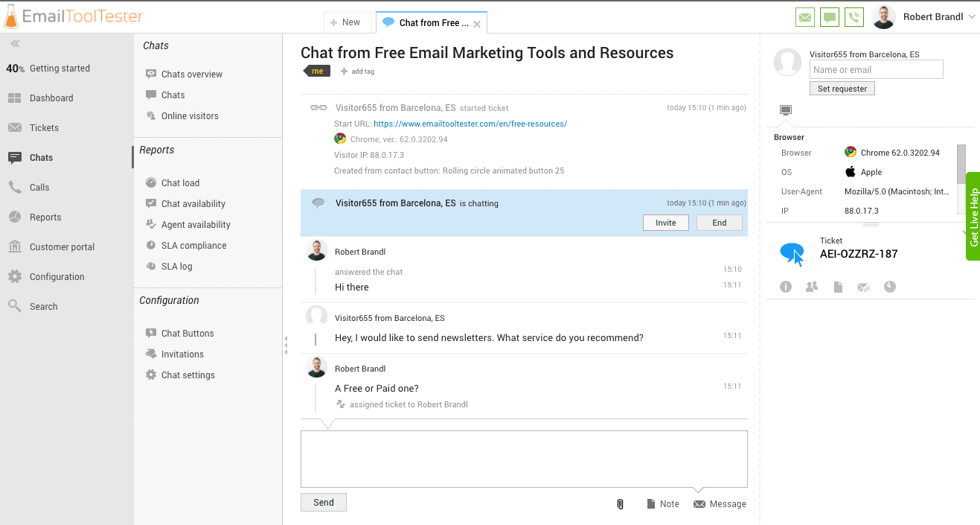Click the Dashboard grid icon
The image size is (980, 525).
(15, 98)
